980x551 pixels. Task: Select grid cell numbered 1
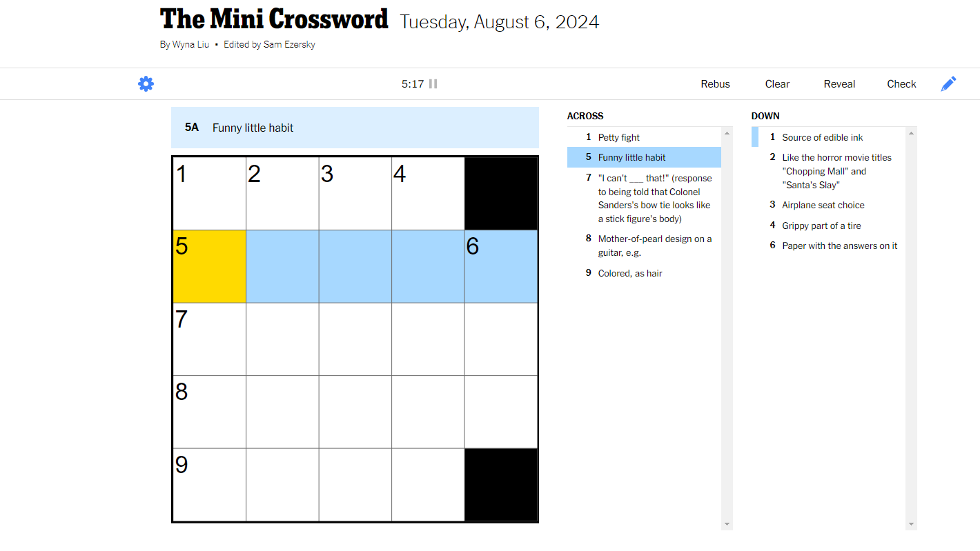[x=208, y=193]
